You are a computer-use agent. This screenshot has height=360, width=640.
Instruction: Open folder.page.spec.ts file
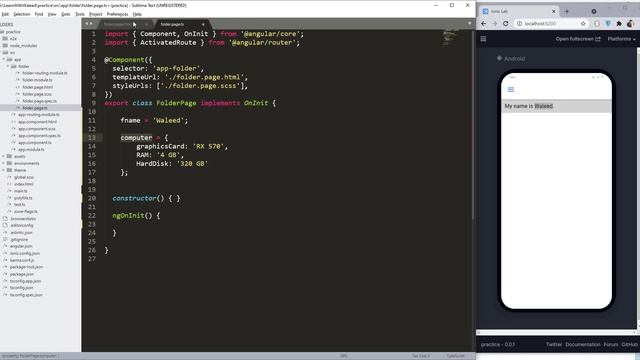pyautogui.click(x=40, y=101)
